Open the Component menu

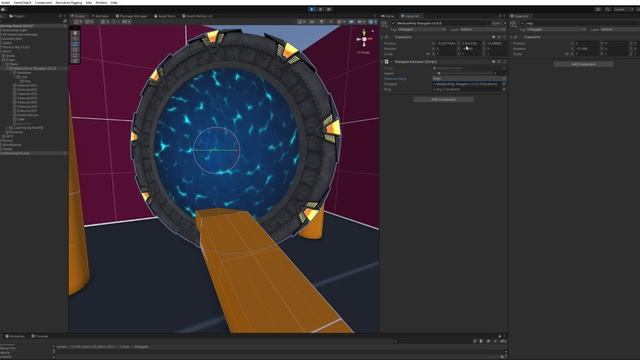point(43,2)
